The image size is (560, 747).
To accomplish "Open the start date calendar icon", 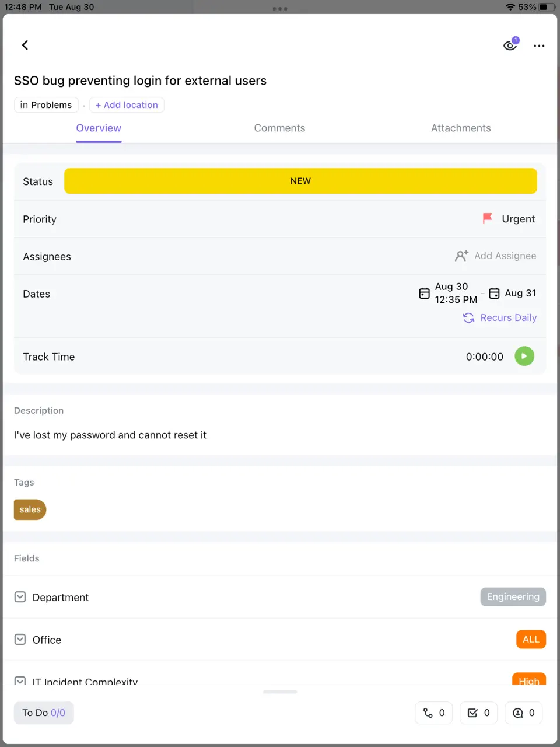I will (x=425, y=294).
